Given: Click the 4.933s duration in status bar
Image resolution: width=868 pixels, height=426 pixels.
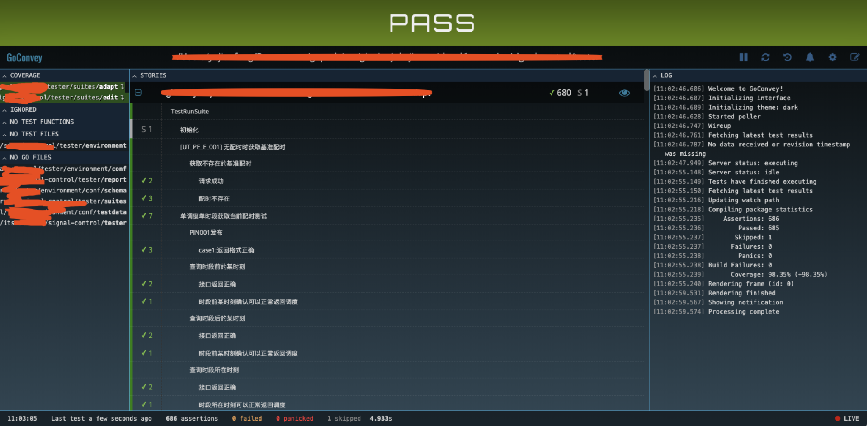Looking at the screenshot, I should (381, 419).
